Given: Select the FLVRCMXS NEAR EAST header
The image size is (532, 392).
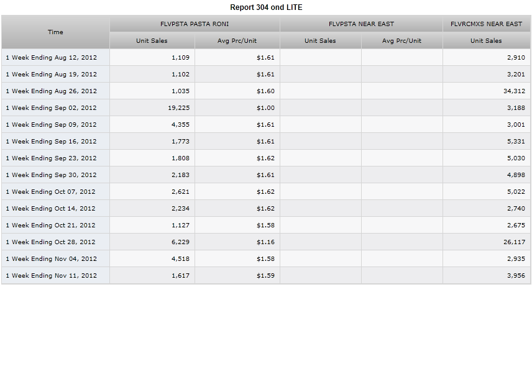Looking at the screenshot, I should pyautogui.click(x=487, y=24).
